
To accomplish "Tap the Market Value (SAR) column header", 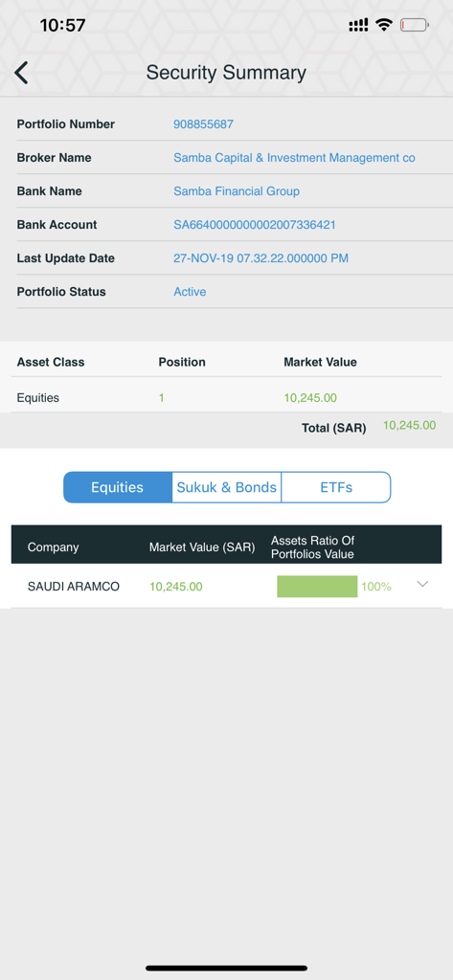I will click(x=202, y=547).
